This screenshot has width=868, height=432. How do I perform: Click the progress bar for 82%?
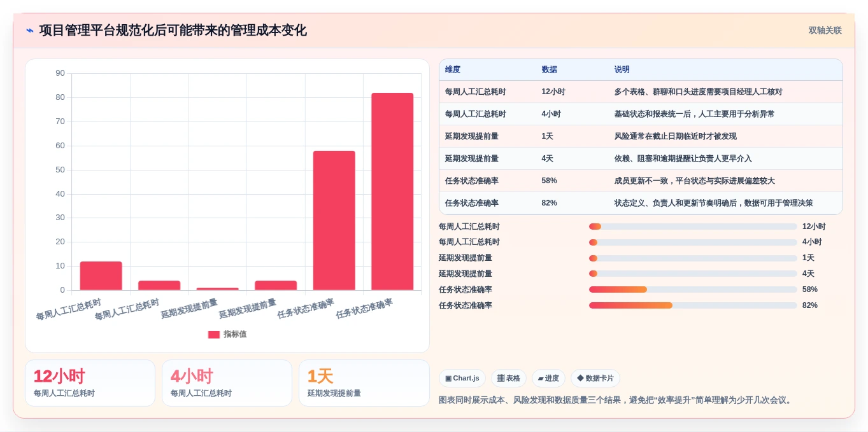pos(693,305)
